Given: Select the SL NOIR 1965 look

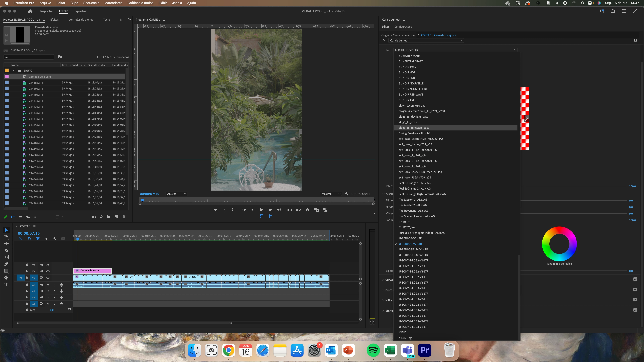Looking at the screenshot, I should click(407, 67).
